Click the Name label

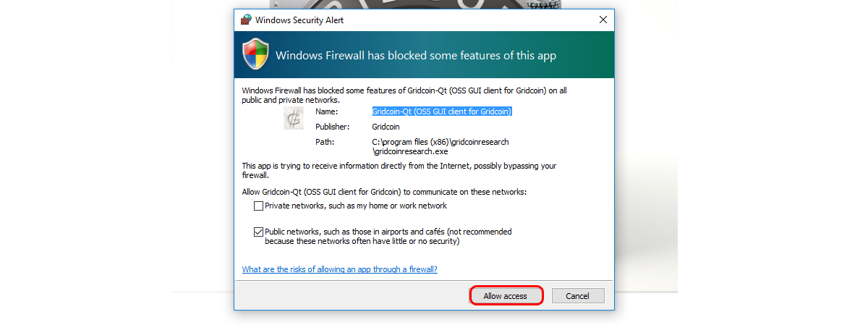pyautogui.click(x=327, y=111)
